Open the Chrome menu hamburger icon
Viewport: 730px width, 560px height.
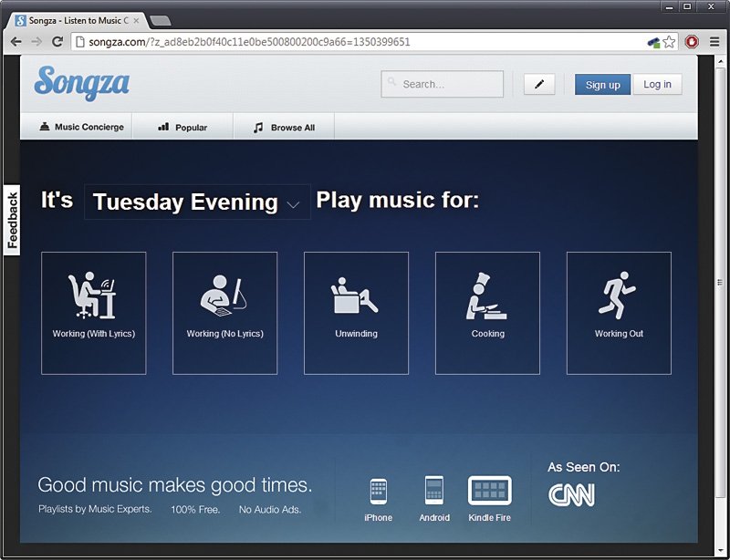click(x=714, y=42)
